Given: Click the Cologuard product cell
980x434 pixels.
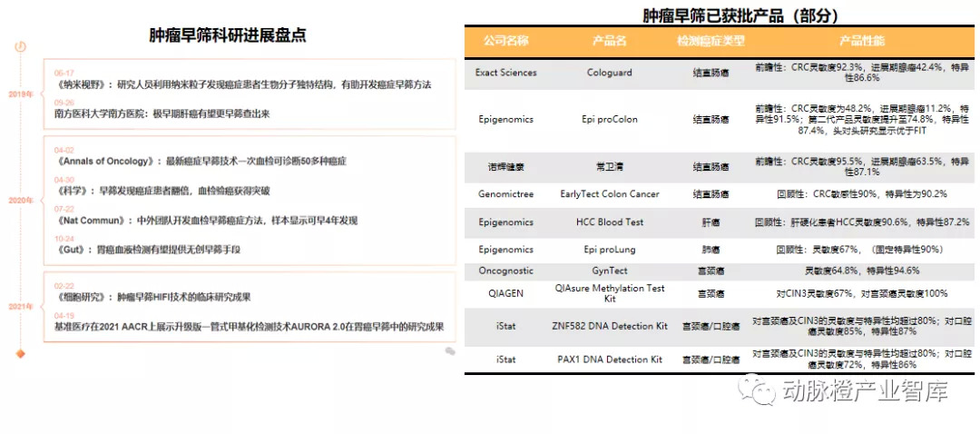Looking at the screenshot, I should click(x=609, y=73).
